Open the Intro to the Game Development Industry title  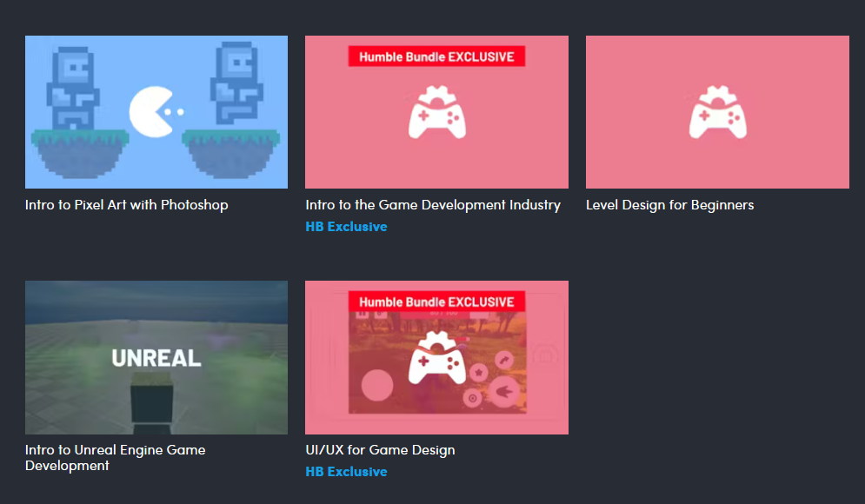(x=433, y=206)
